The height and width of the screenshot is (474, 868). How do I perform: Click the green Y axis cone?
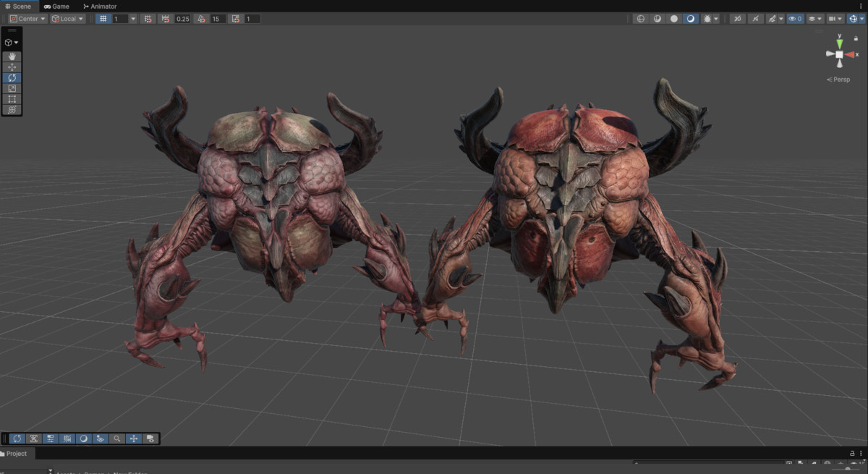(x=839, y=43)
